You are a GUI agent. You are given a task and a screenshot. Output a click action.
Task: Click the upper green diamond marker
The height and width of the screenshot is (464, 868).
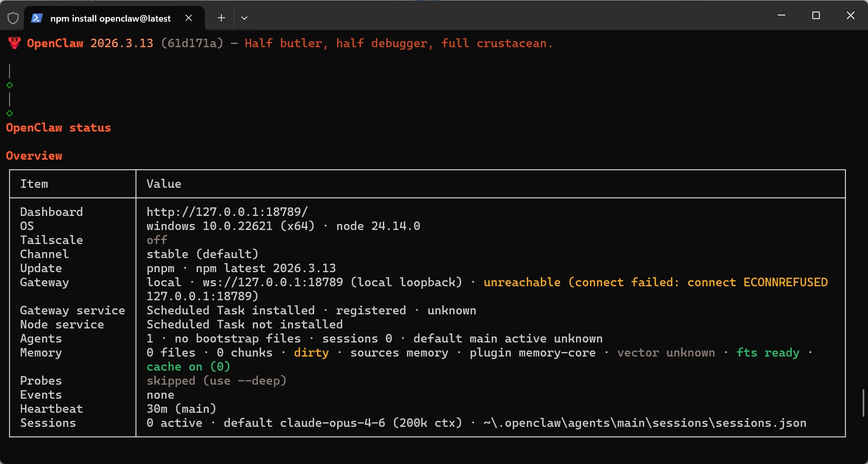[10, 85]
